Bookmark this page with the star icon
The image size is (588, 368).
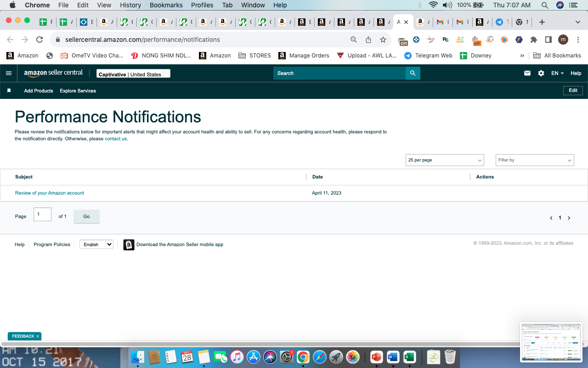tap(383, 40)
